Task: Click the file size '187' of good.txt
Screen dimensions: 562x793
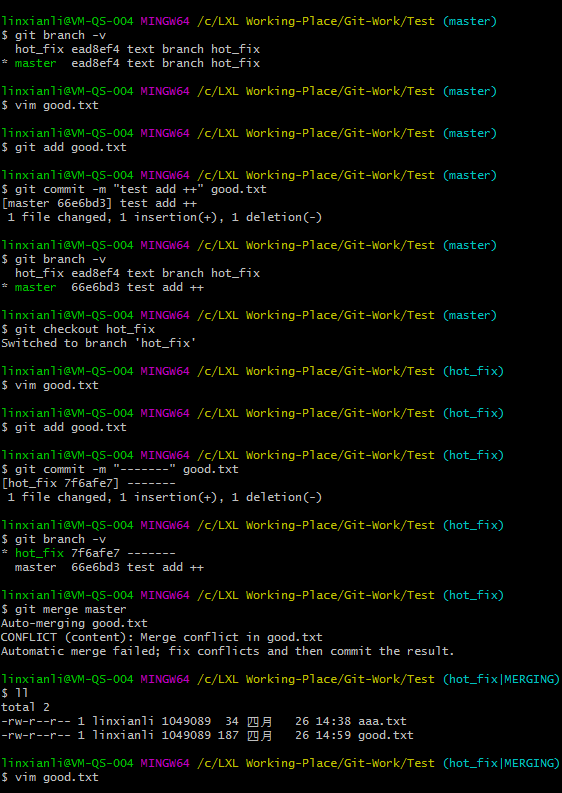Action: (228, 735)
